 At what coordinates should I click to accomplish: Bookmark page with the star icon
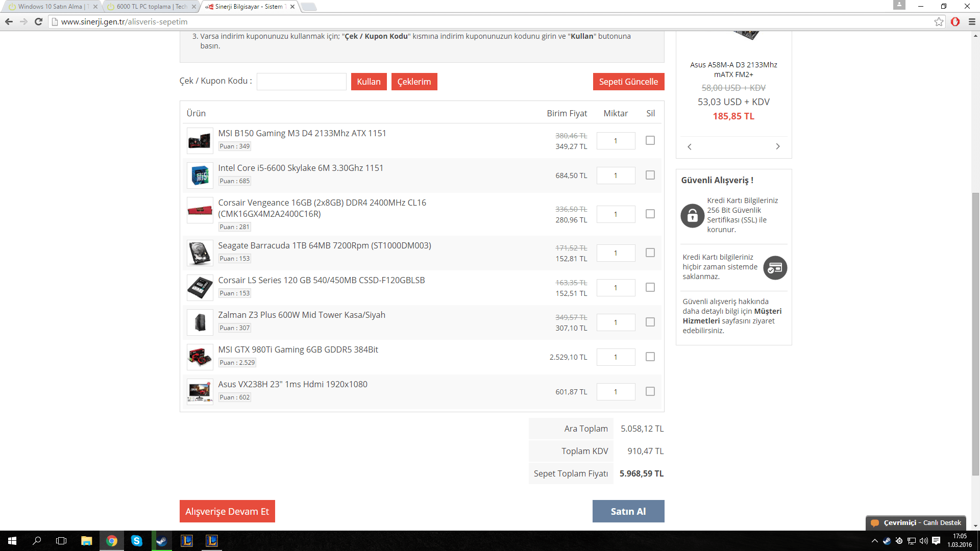click(939, 21)
